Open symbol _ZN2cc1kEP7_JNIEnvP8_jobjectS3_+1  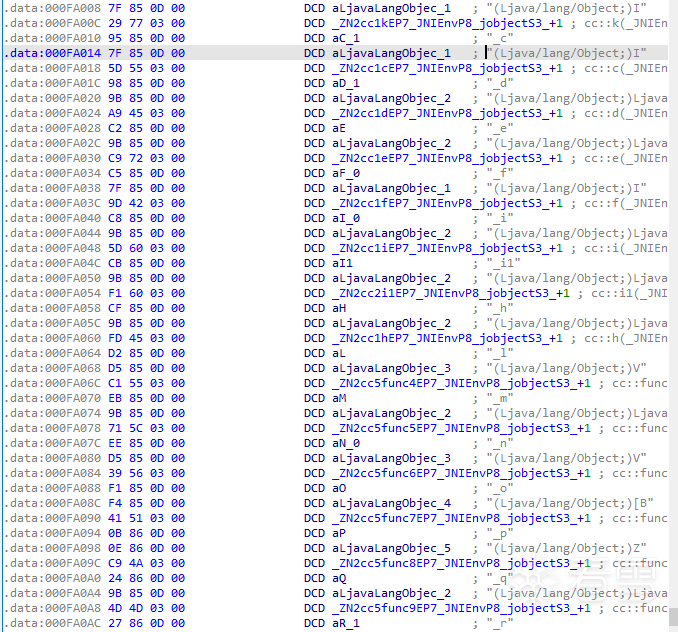[x=448, y=23]
